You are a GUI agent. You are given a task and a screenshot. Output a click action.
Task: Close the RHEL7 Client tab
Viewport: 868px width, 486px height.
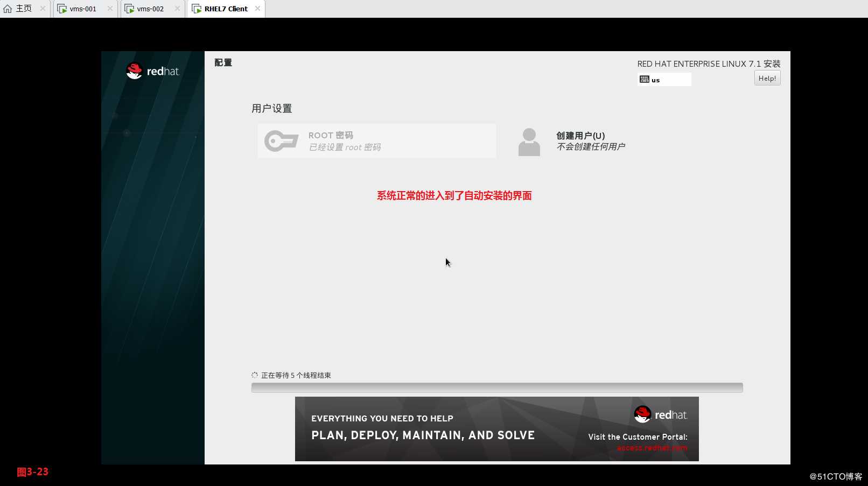pyautogui.click(x=257, y=9)
